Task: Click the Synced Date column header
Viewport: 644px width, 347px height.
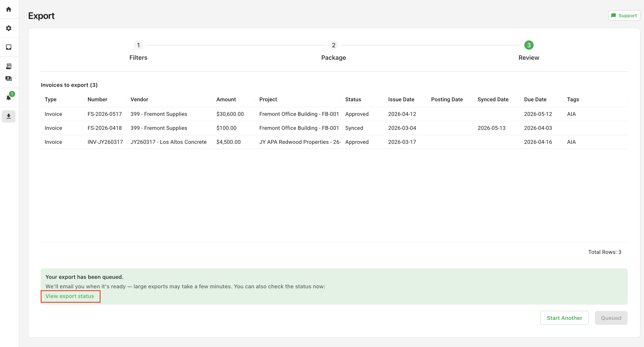Action: [493, 99]
